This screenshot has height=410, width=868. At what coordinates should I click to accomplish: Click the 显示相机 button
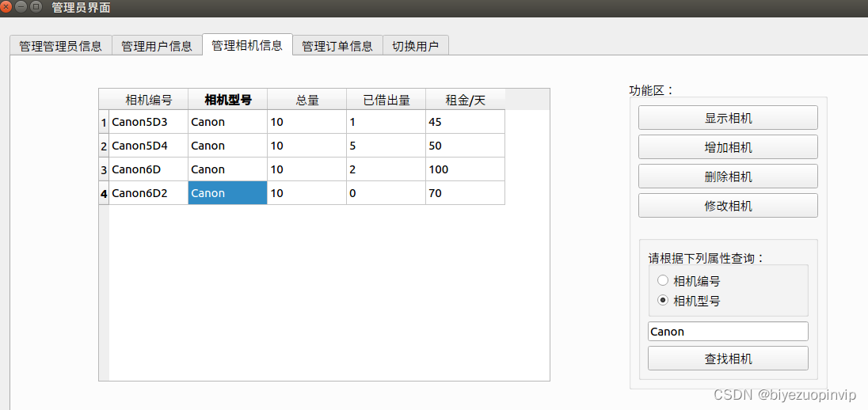tap(728, 118)
